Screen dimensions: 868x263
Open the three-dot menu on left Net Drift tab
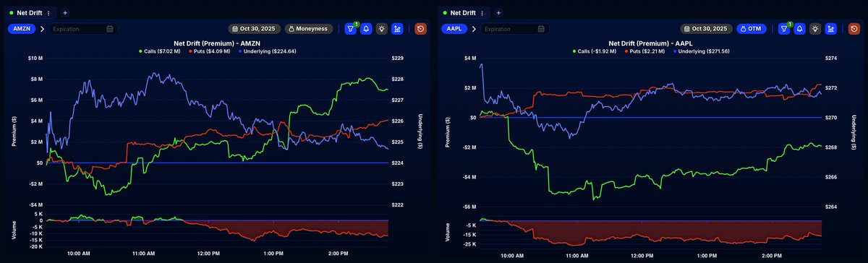click(48, 13)
